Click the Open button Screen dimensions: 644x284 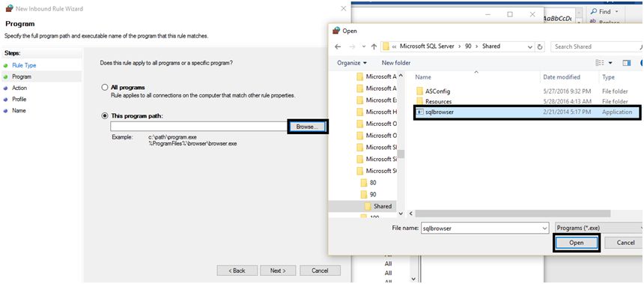point(577,243)
